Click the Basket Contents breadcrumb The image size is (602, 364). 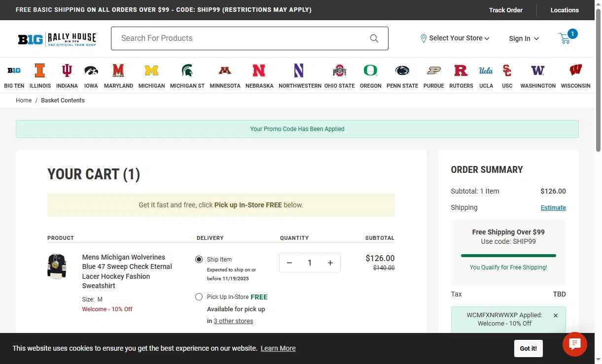click(x=63, y=100)
